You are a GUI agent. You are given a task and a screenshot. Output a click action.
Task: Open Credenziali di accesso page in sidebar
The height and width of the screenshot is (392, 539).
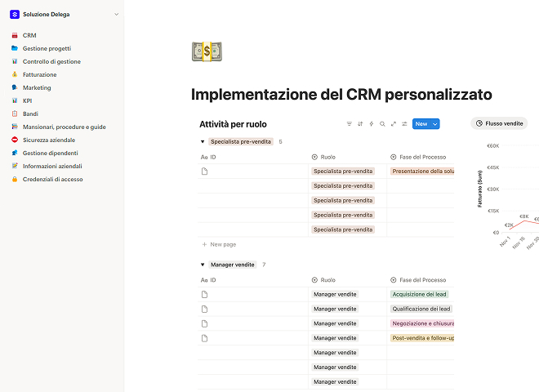pos(52,179)
